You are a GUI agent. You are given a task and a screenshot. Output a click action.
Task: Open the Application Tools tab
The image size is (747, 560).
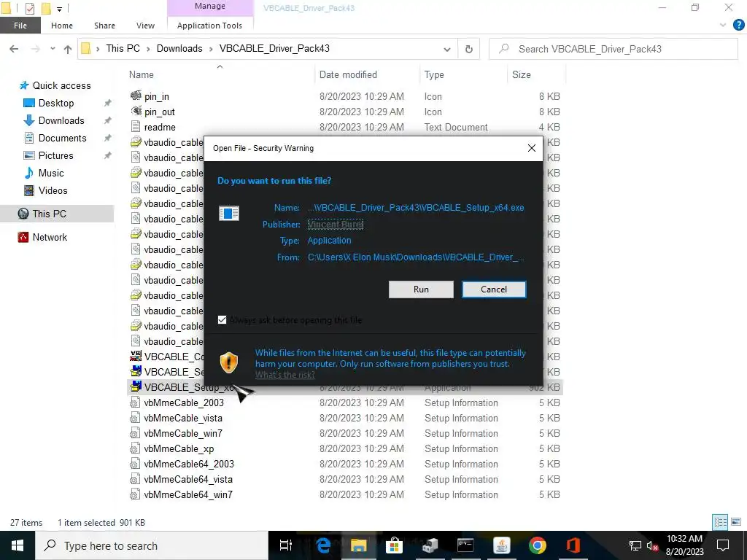pyautogui.click(x=209, y=26)
